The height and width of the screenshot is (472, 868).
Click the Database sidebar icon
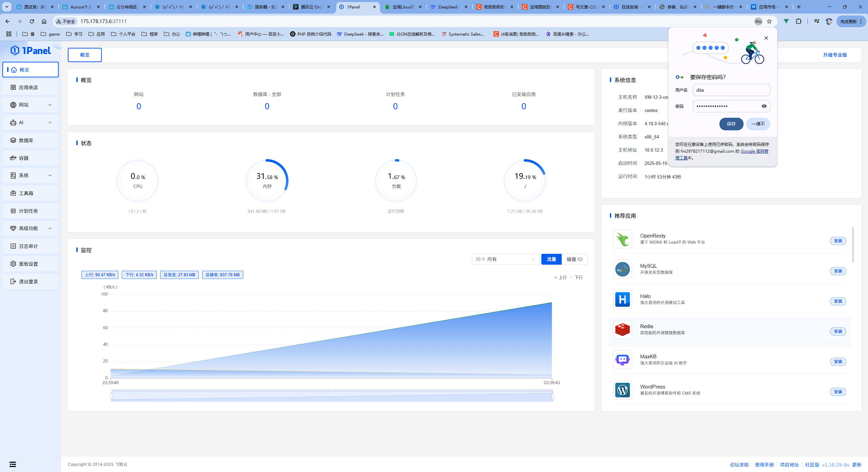[13, 140]
